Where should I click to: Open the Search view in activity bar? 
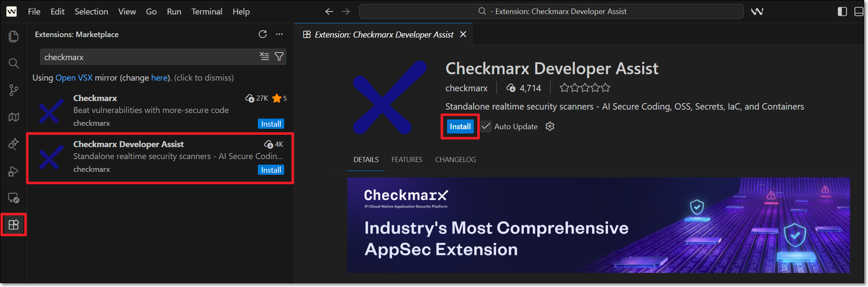[x=14, y=64]
